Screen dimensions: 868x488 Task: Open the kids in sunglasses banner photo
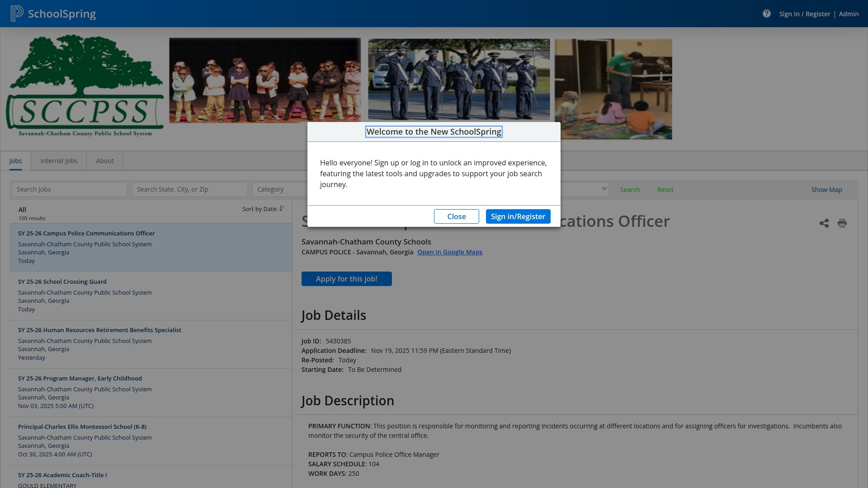pyautogui.click(x=265, y=80)
